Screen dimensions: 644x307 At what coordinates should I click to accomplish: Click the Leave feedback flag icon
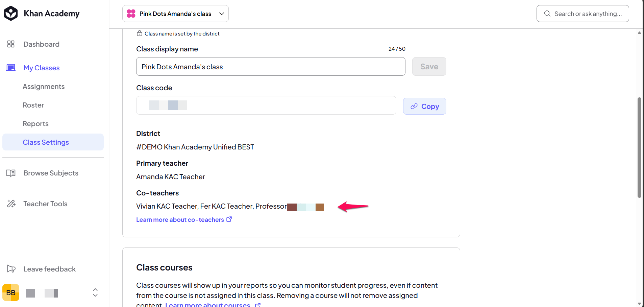pyautogui.click(x=11, y=269)
